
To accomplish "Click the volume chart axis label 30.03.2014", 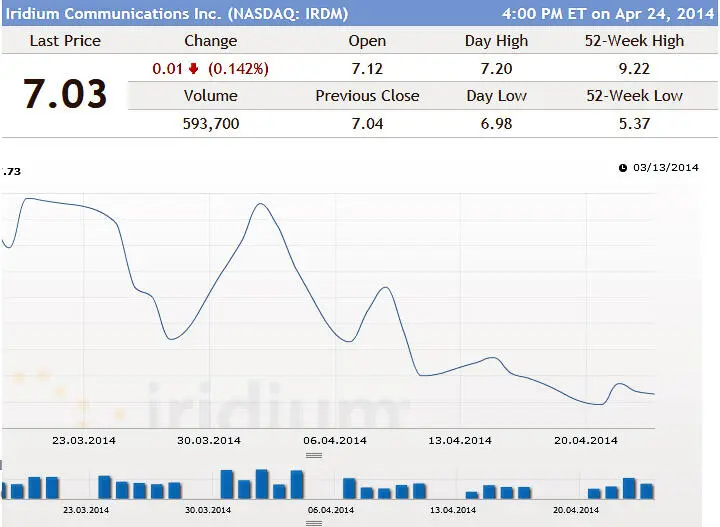I will [x=208, y=510].
